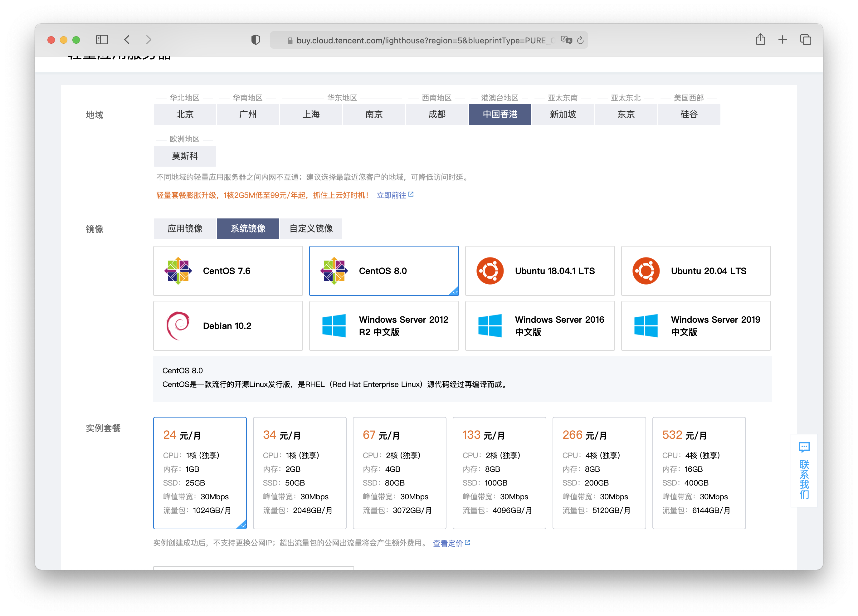Screen dimensions: 858x616
Task: Switch to 自定义镜像 tab
Action: point(310,228)
